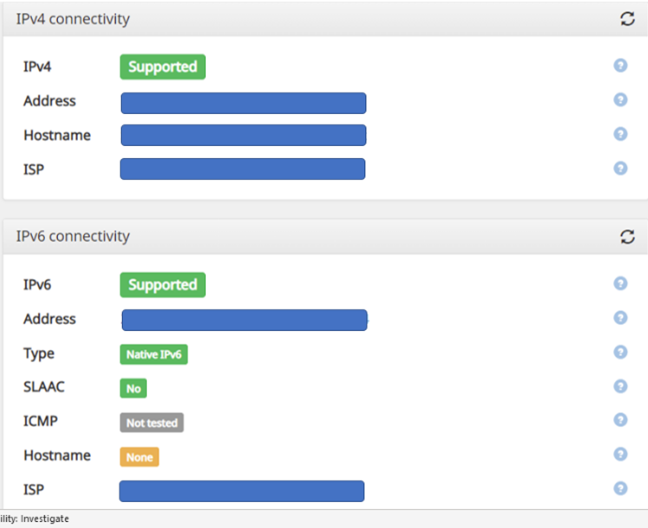Click the IPv4 Supported badge
The width and height of the screenshot is (648, 528).
coord(162,67)
